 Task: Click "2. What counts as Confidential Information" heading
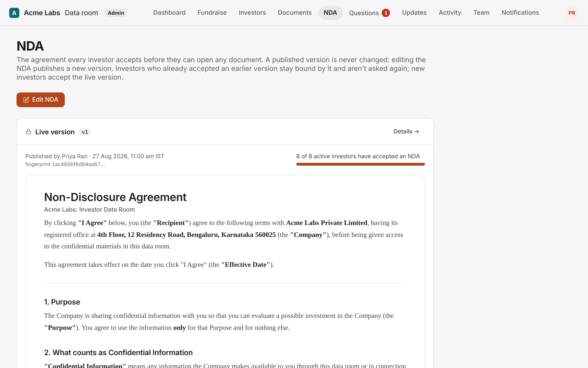(118, 353)
